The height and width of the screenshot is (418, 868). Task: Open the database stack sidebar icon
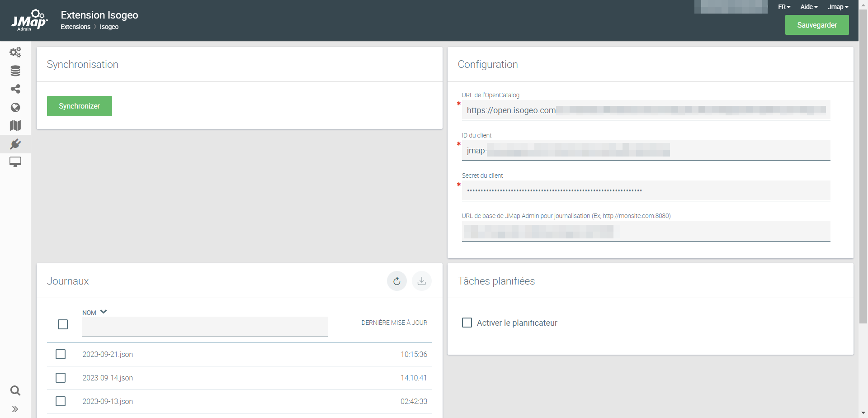click(x=15, y=71)
